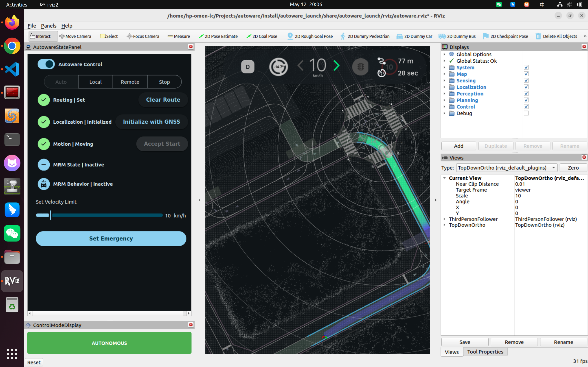This screenshot has height=367, width=588.
Task: Pick the Measure tool
Action: [179, 36]
